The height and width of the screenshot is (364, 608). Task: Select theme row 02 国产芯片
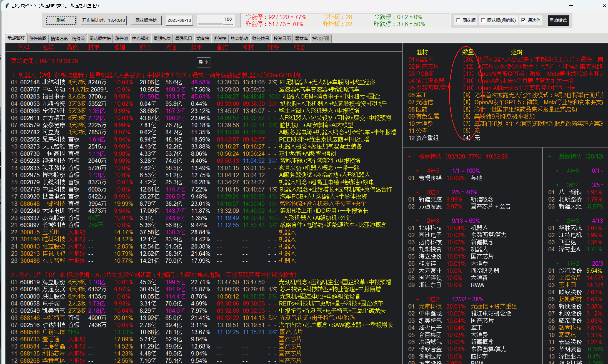click(506, 66)
